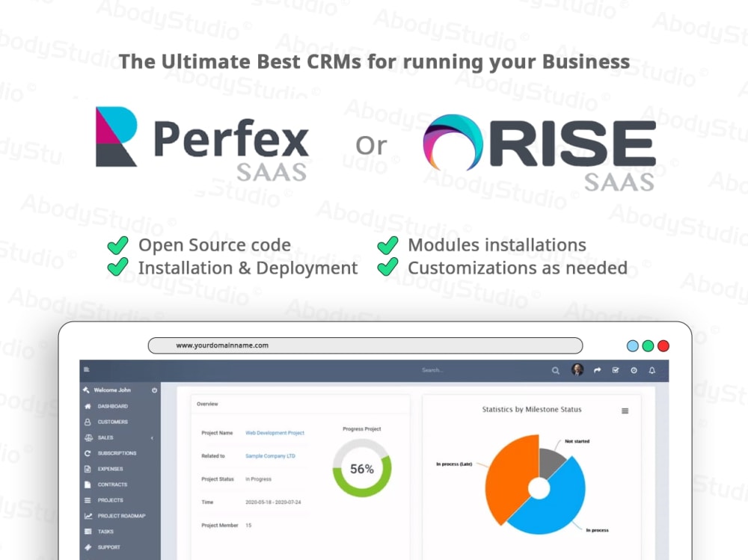The height and width of the screenshot is (560, 748).
Task: Click the Contracts file icon in the sidebar
Action: [88, 484]
